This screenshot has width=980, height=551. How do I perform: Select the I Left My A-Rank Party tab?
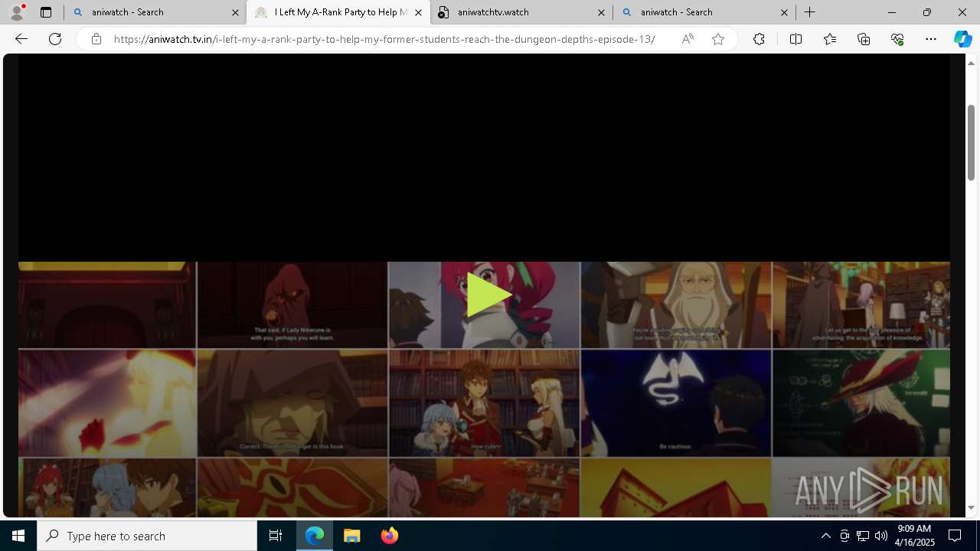click(338, 12)
